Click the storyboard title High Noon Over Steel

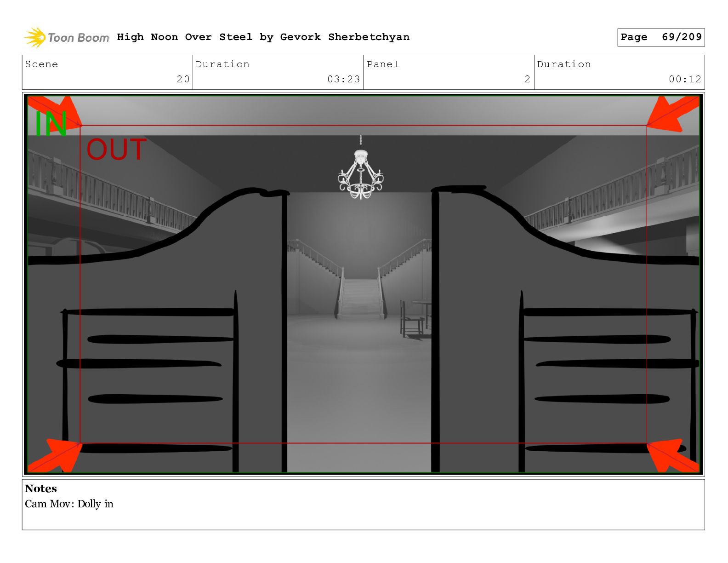185,37
